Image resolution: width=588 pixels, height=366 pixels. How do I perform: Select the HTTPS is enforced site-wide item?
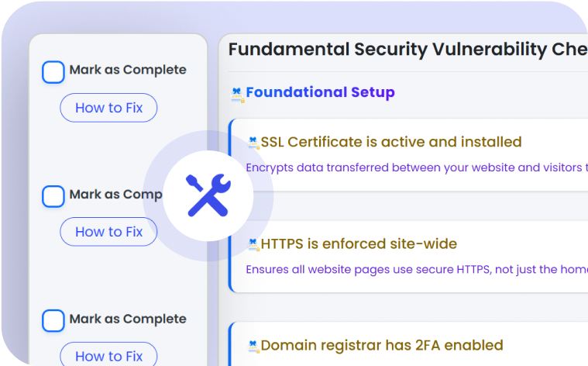pos(359,244)
